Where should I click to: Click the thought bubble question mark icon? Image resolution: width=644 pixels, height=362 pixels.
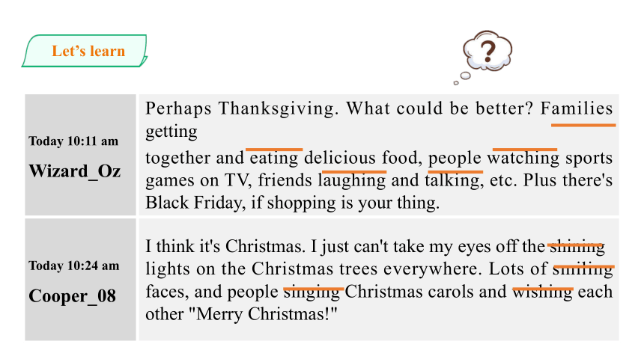[487, 50]
